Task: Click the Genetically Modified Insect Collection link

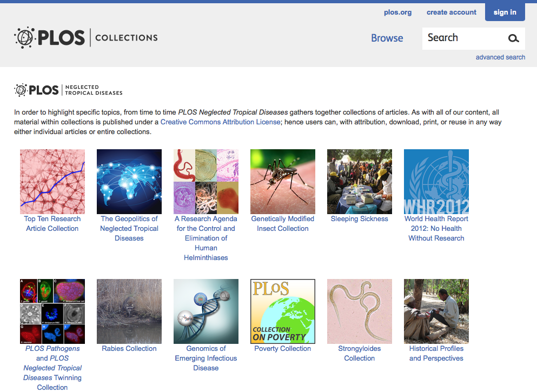Action: [282, 223]
